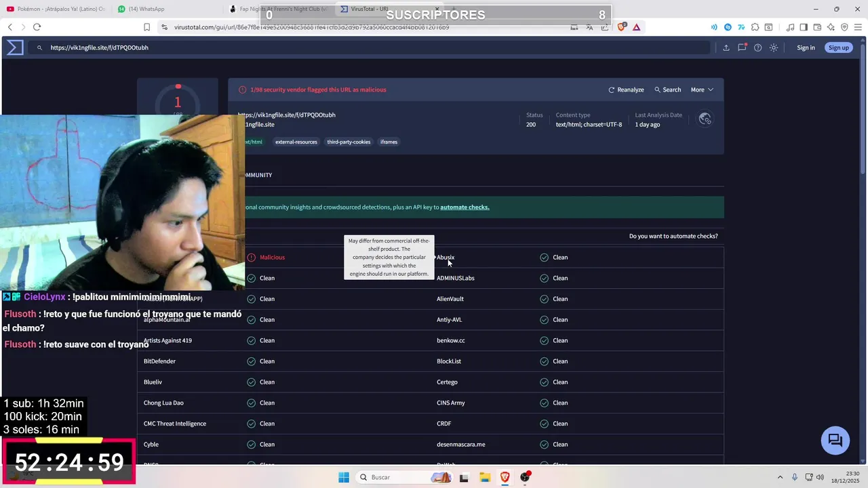Select the external-resources tag
The height and width of the screenshot is (488, 868).
click(296, 142)
